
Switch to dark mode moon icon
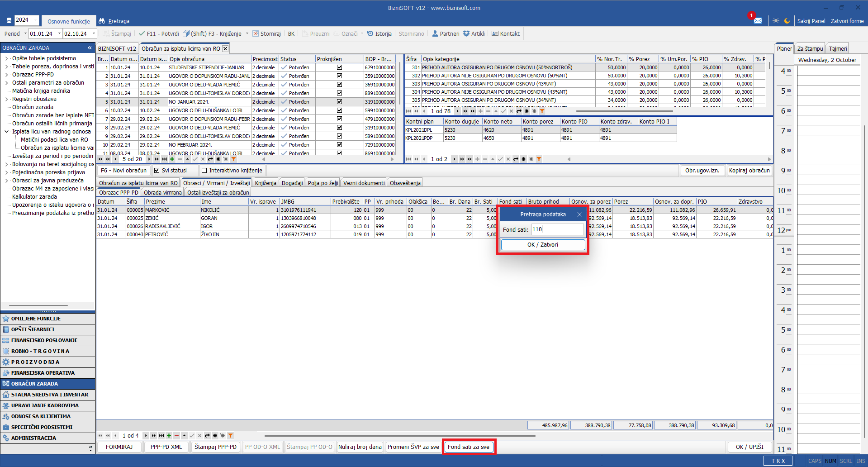787,21
